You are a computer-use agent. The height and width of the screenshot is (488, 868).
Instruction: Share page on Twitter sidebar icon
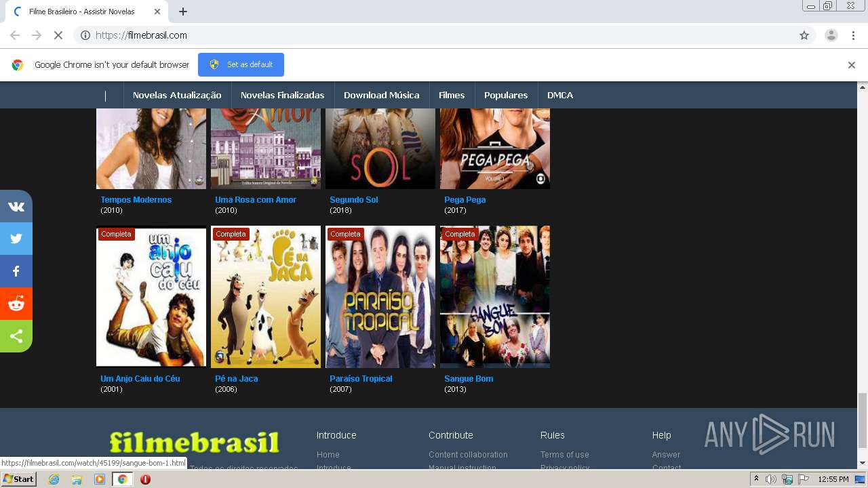(16, 239)
